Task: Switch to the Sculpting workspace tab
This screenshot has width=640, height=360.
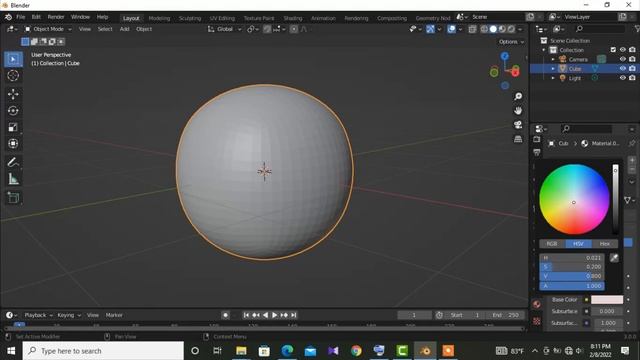Action: (x=190, y=18)
